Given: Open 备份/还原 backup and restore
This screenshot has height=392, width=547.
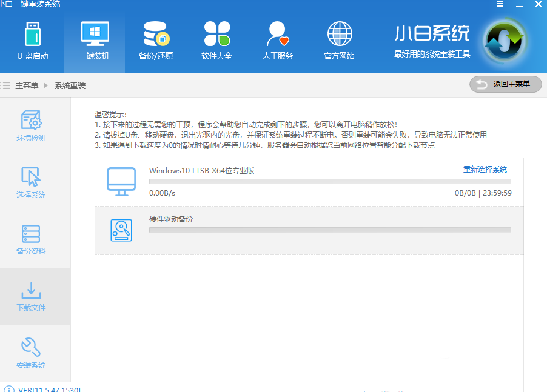Looking at the screenshot, I should point(156,41).
